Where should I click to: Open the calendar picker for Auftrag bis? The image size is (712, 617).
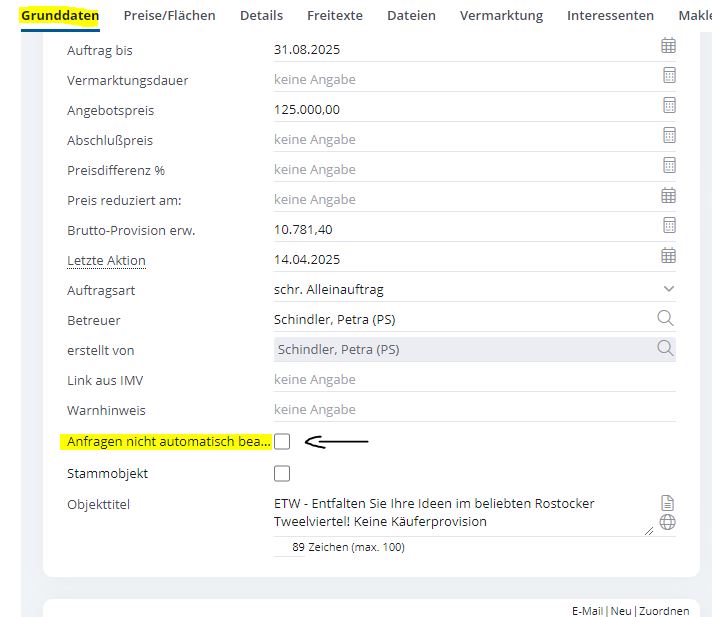(668, 45)
